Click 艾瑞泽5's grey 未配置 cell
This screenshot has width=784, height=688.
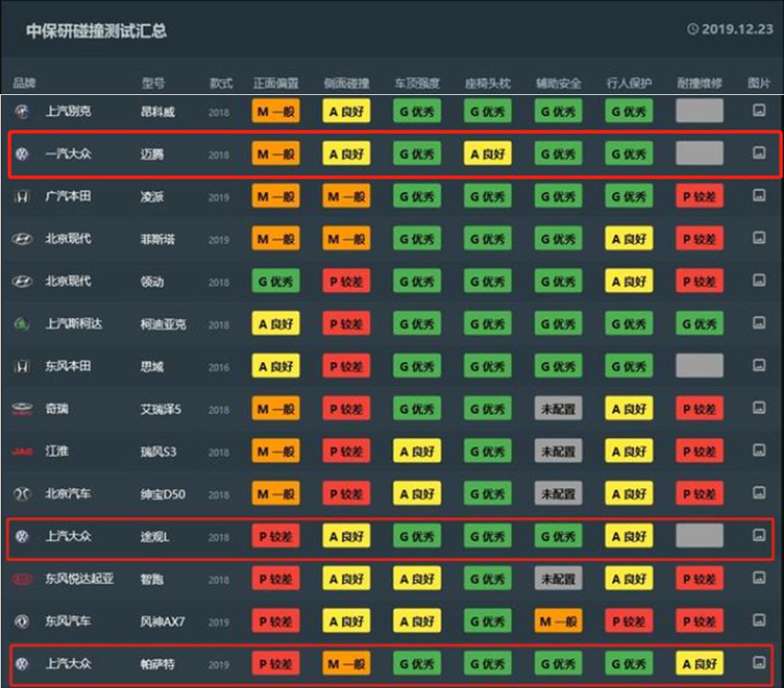(559, 409)
